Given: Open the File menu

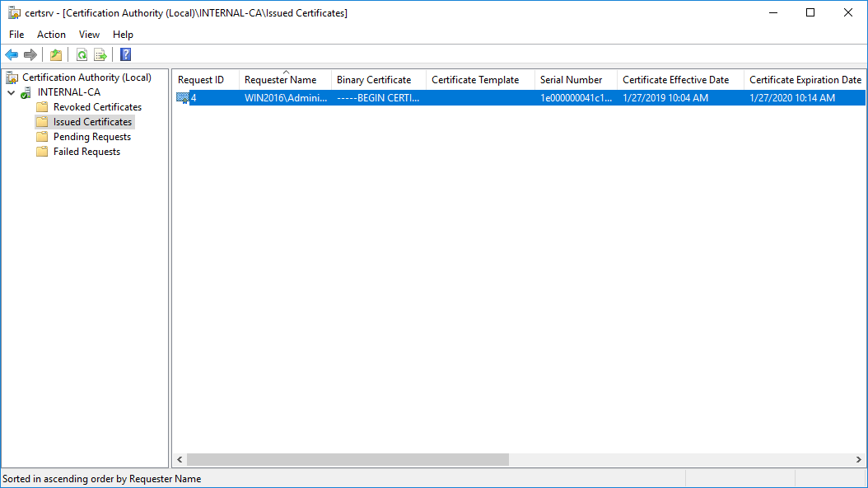Looking at the screenshot, I should 16,35.
